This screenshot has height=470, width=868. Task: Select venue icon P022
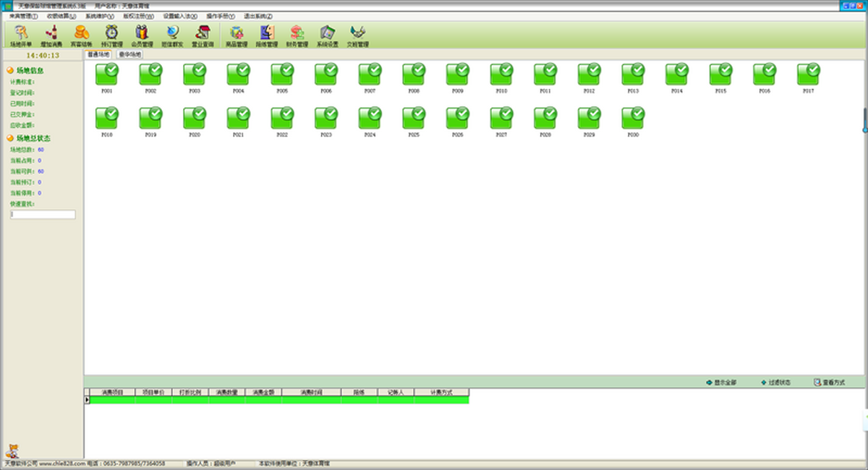coord(282,119)
